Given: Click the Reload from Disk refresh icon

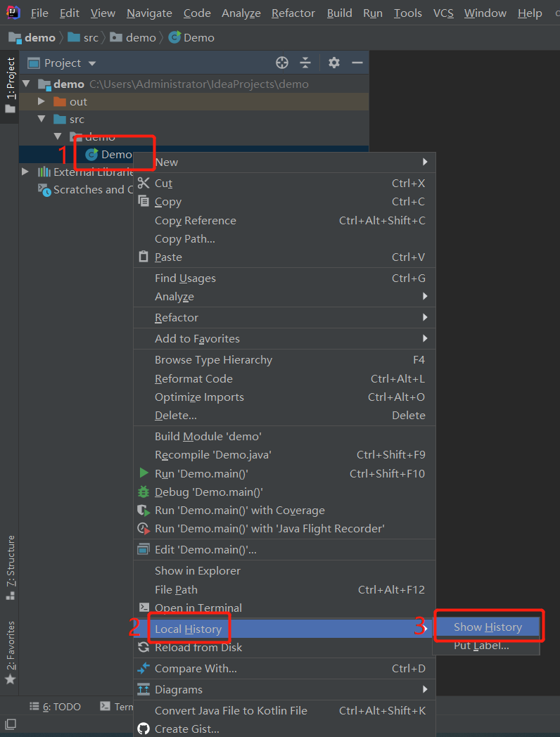Looking at the screenshot, I should coord(144,647).
